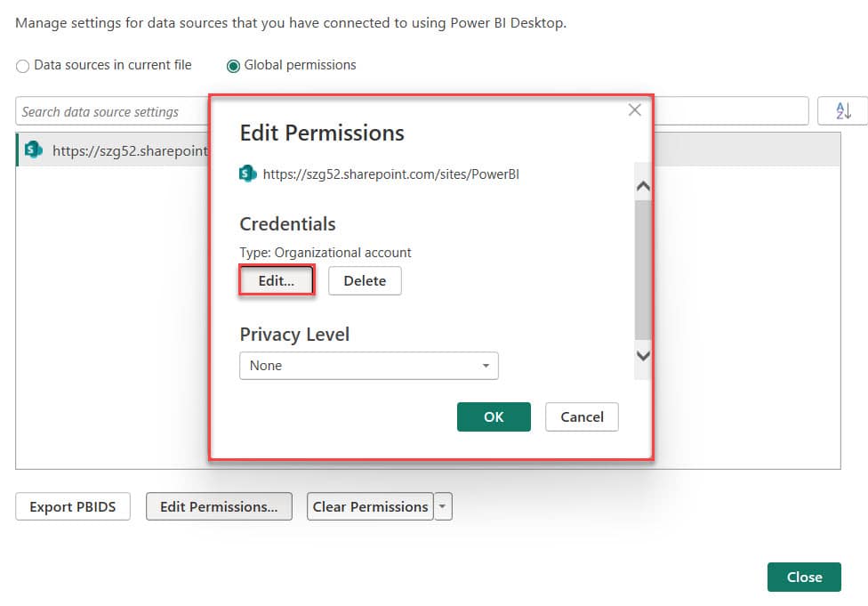Edit the organizational account credentials

pos(277,280)
